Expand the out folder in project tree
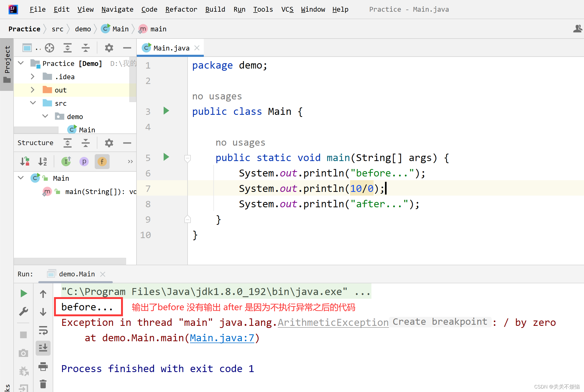The width and height of the screenshot is (584, 392). pos(32,90)
